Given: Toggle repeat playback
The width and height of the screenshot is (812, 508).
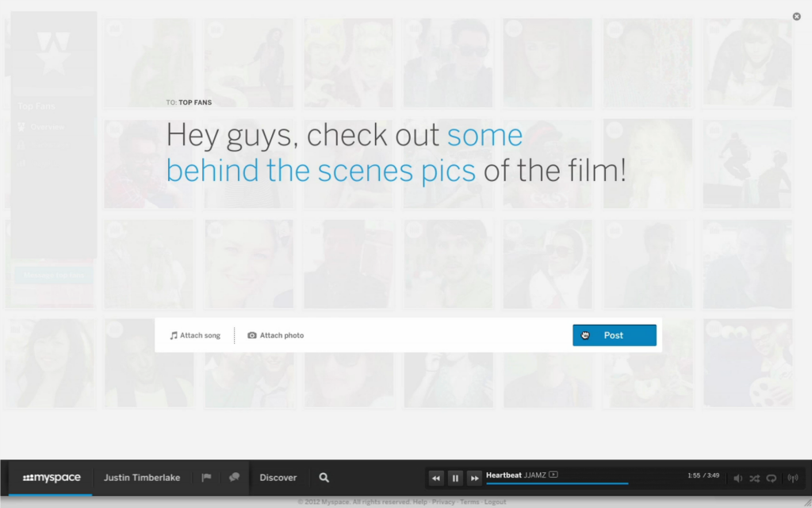Looking at the screenshot, I should 772,479.
